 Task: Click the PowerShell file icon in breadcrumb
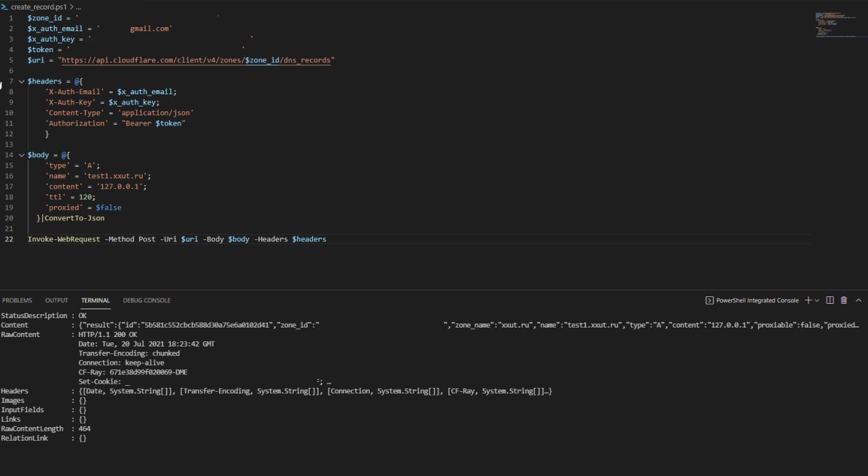coord(4,6)
